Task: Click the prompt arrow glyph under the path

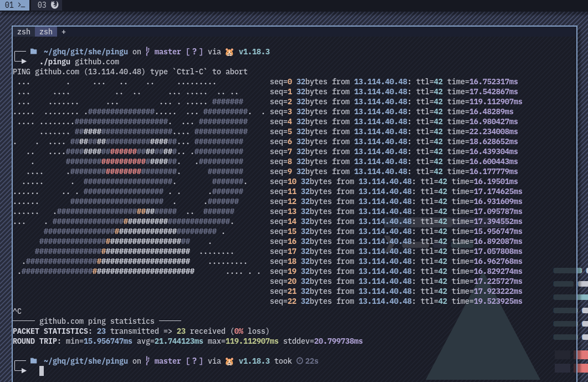Action: pos(23,61)
